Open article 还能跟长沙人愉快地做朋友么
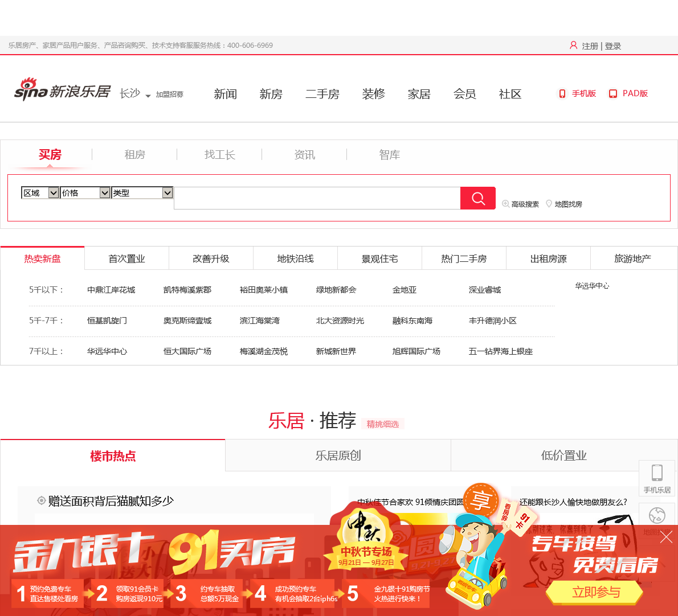The width and height of the screenshot is (678, 616). pyautogui.click(x=573, y=502)
